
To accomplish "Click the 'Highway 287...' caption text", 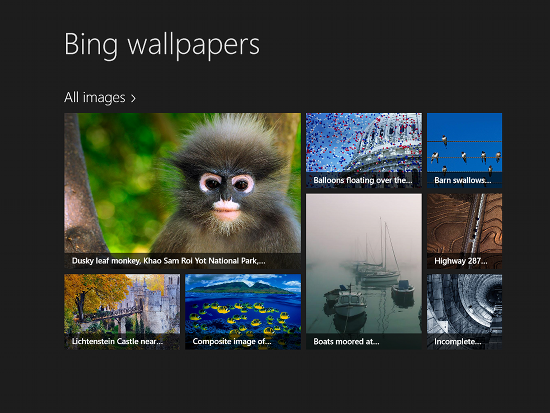I will click(x=461, y=261).
